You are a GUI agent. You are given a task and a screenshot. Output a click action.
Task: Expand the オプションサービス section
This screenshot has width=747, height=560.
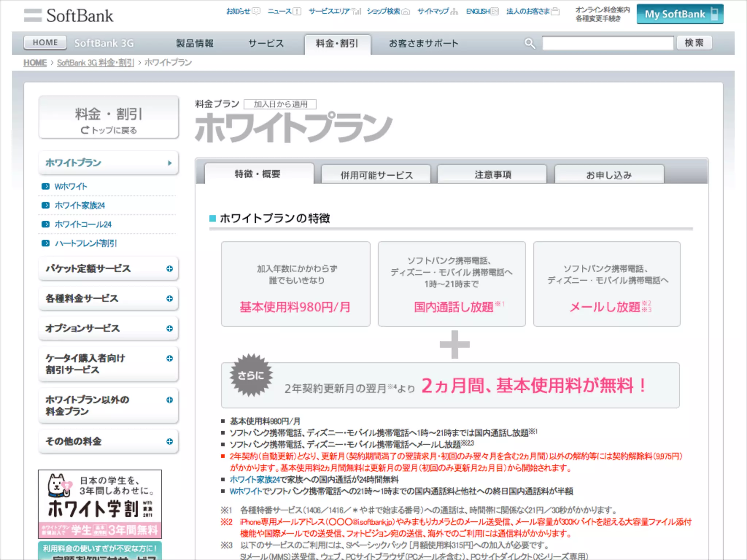(170, 328)
